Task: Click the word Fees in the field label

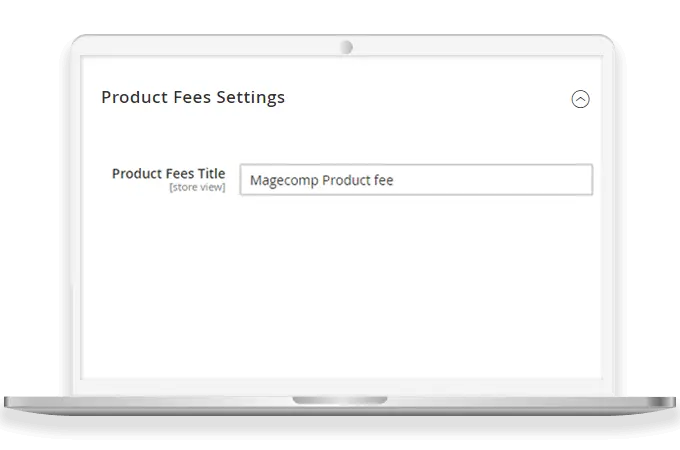Action: point(180,173)
